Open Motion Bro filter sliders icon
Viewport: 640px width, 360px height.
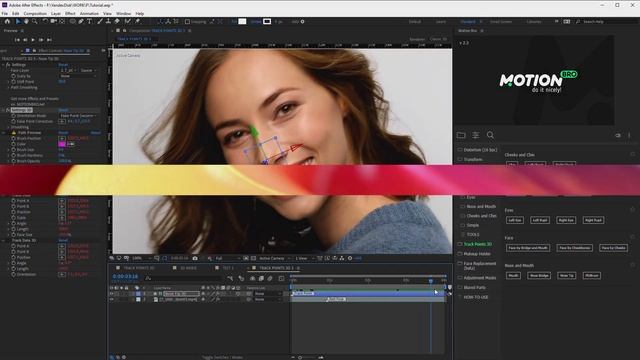pos(476,135)
